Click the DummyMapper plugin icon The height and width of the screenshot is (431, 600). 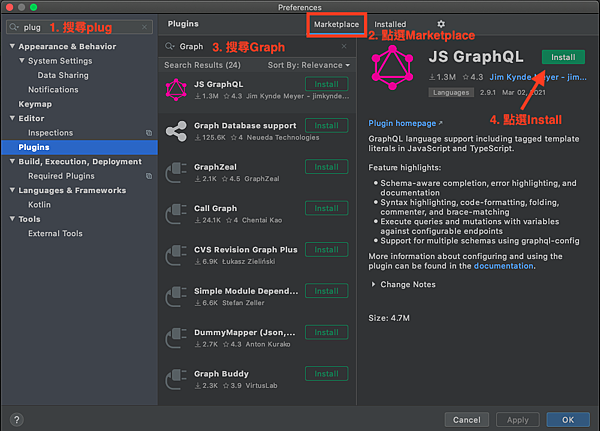(176, 338)
